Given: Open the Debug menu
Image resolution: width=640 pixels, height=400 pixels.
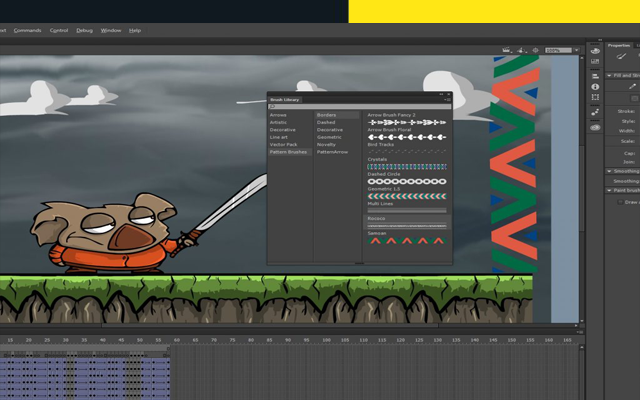Looking at the screenshot, I should click(x=84, y=30).
